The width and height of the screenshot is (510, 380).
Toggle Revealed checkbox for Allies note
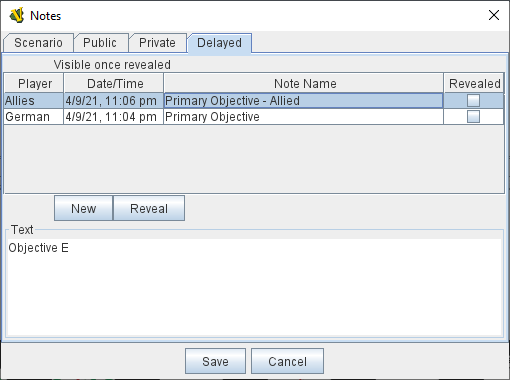click(473, 100)
